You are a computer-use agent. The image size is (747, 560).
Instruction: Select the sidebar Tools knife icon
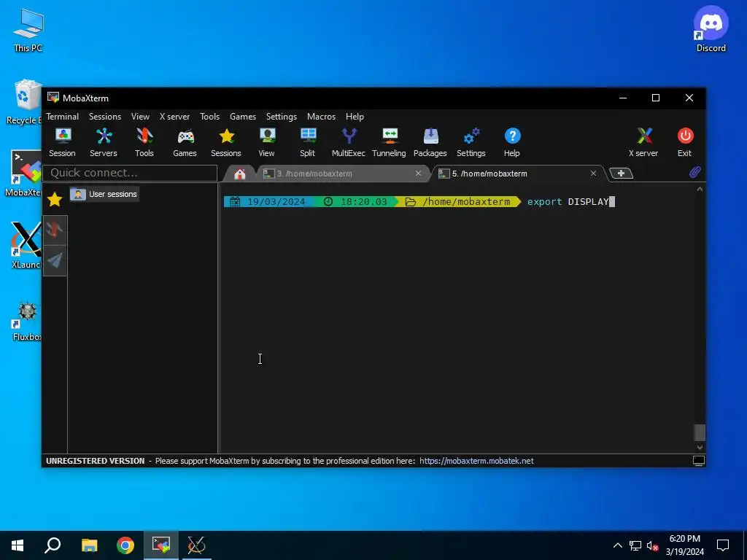[55, 230]
